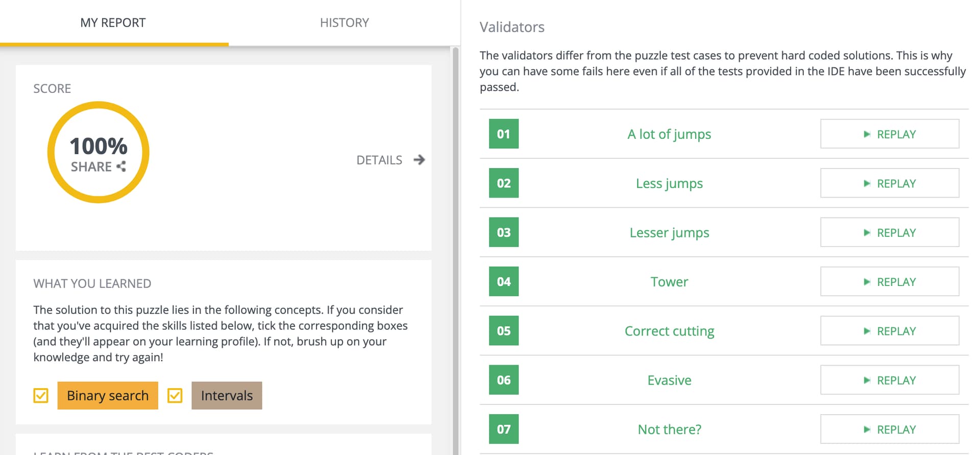
Task: Switch to the HISTORY tab
Action: pyautogui.click(x=344, y=22)
